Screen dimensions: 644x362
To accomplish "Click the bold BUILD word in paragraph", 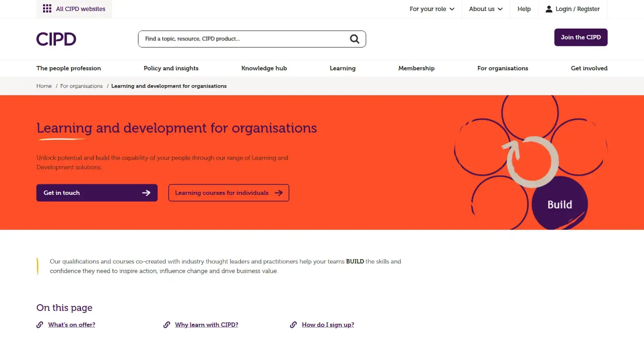I will point(355,261).
